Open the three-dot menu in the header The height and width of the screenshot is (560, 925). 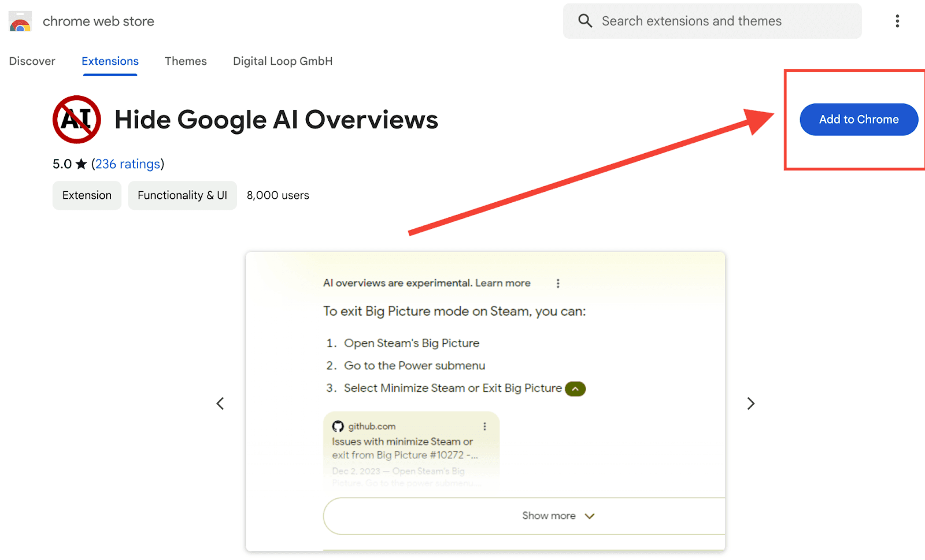pyautogui.click(x=897, y=21)
